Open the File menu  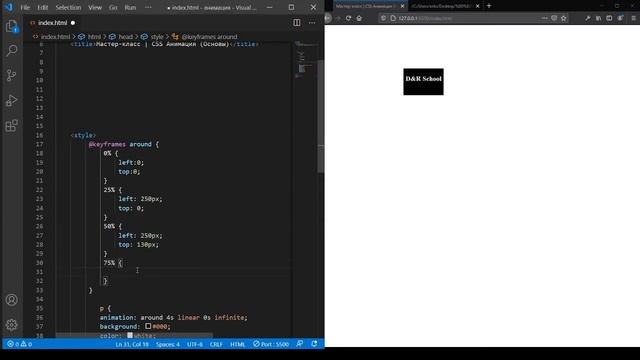click(x=25, y=7)
